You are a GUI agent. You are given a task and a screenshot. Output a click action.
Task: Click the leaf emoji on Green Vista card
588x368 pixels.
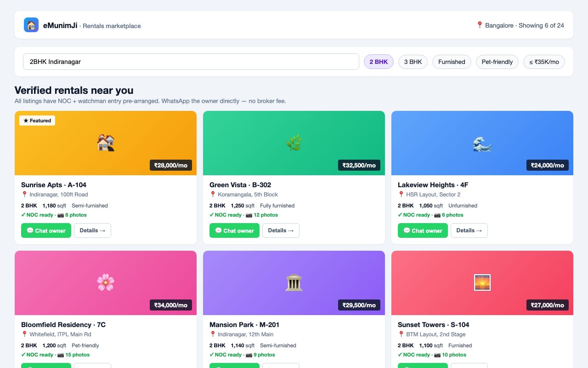click(294, 143)
